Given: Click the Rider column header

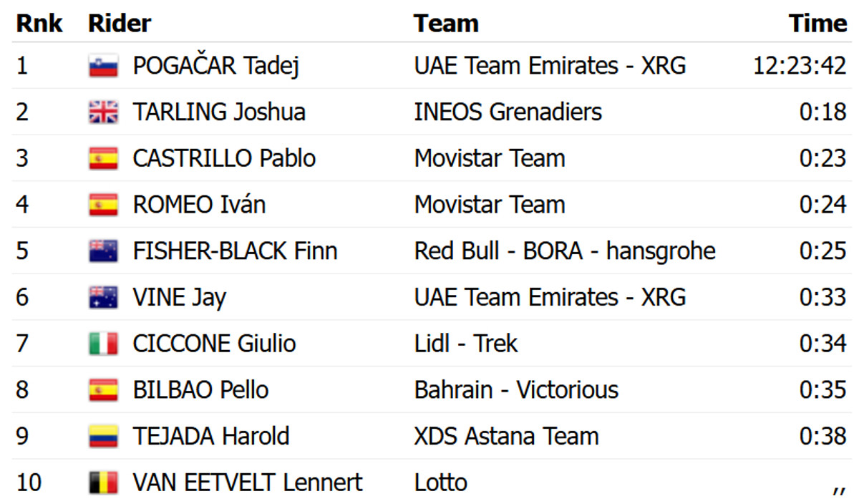Looking at the screenshot, I should pos(120,24).
